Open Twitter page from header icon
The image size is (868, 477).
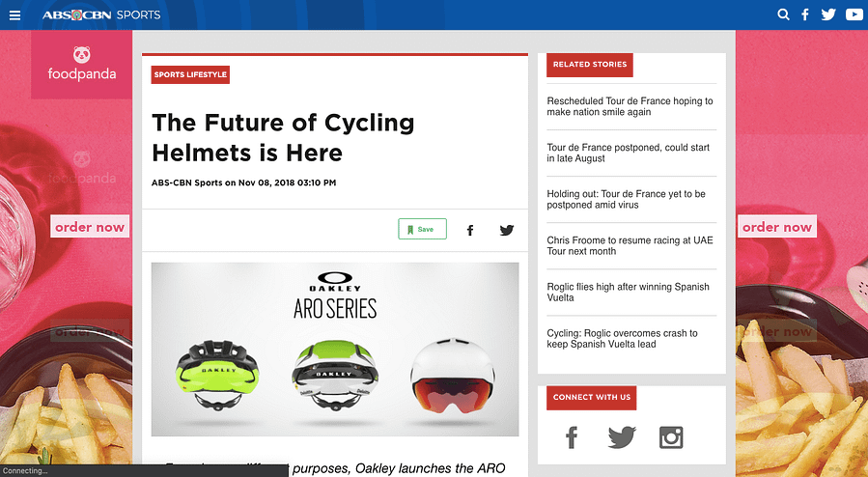[828, 14]
